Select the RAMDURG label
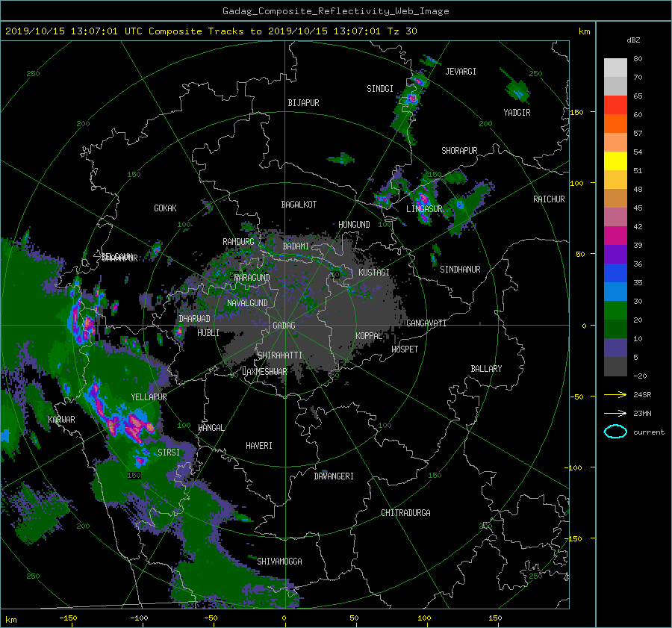Image resolution: width=672 pixels, height=628 pixels. click(238, 242)
